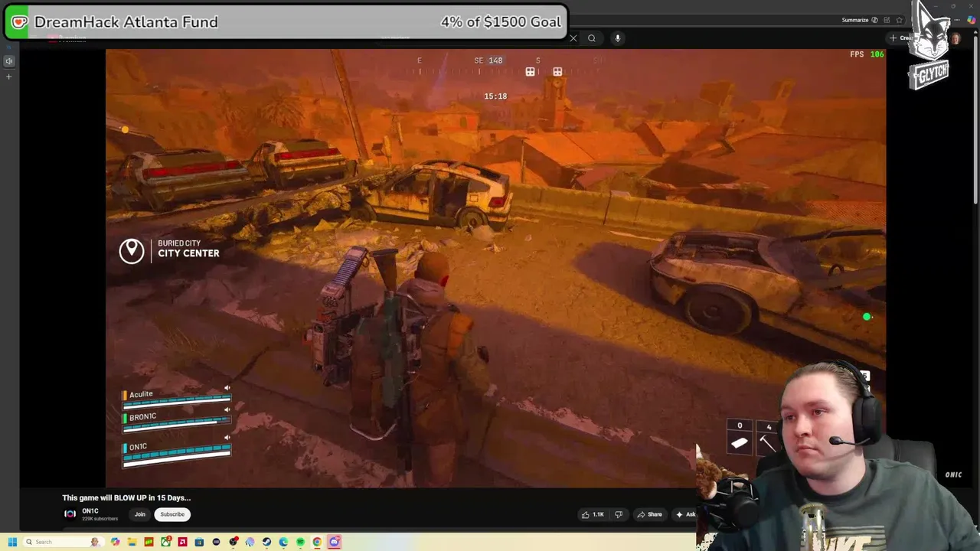Open Discord from the taskbar
This screenshot has height=551, width=980.
(x=335, y=542)
